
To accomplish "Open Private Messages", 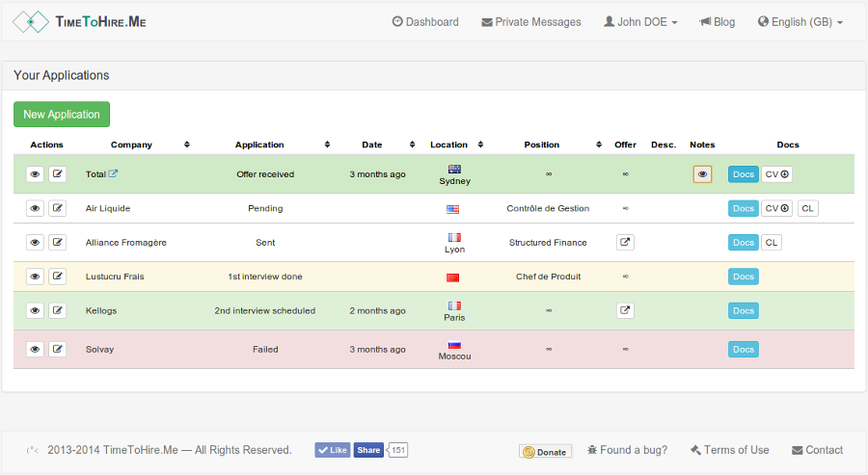I will tap(531, 22).
